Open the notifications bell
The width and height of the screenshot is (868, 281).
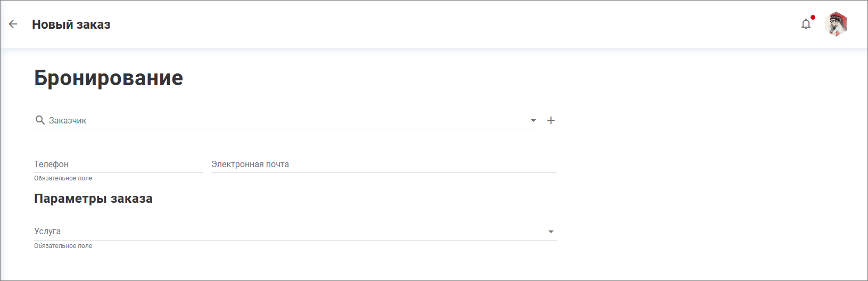pos(806,24)
